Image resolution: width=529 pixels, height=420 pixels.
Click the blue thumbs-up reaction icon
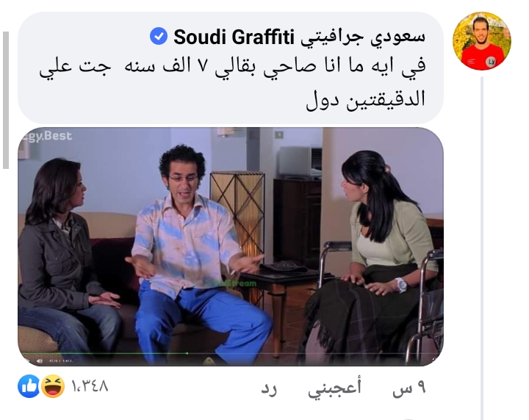[x=29, y=386]
